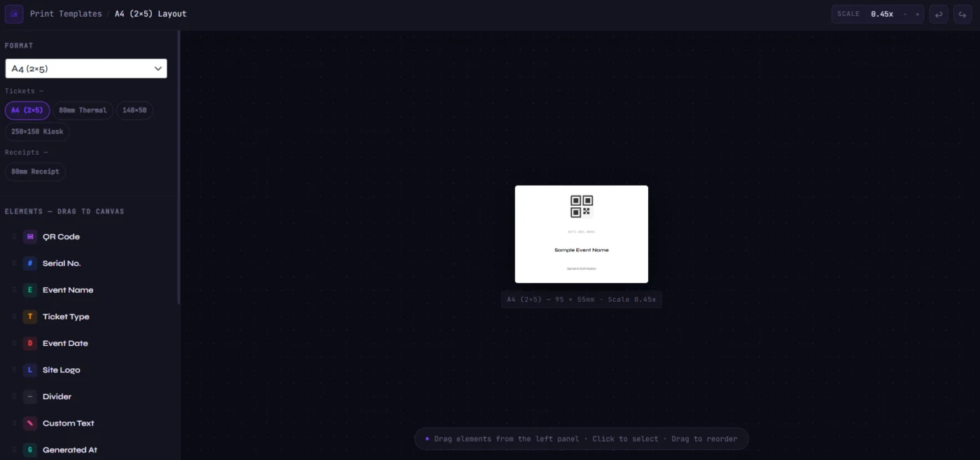980x460 pixels.
Task: Select the 250×150 Kiosk format chip
Action: coord(37,132)
